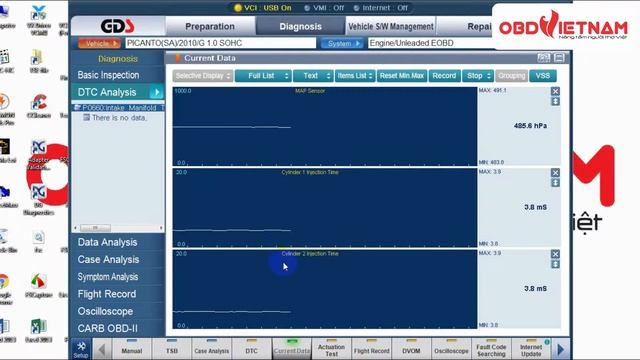640x360 pixels.
Task: Click the vehicle field showing PICANTO(SA)/2010
Action: click(x=220, y=43)
